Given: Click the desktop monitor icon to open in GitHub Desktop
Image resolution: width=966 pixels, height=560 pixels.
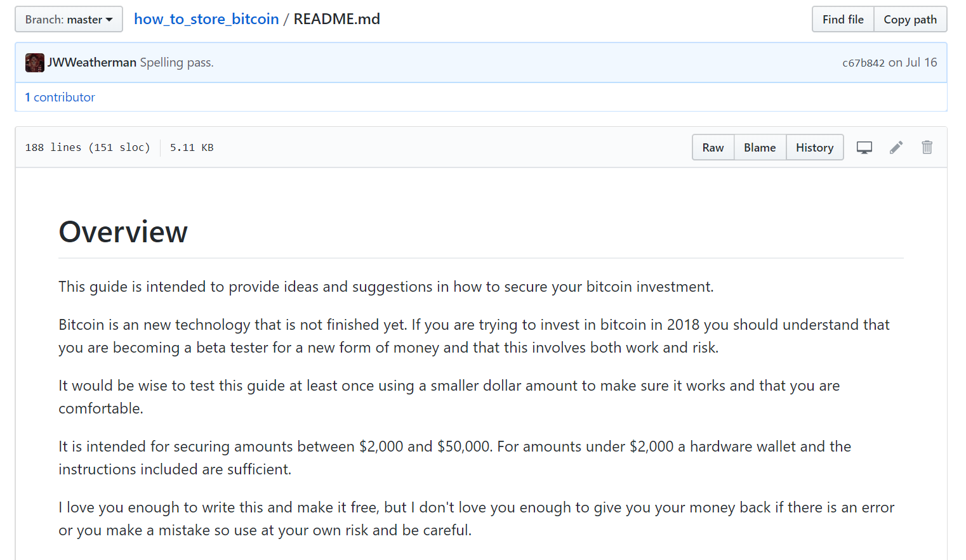Looking at the screenshot, I should [x=864, y=148].
